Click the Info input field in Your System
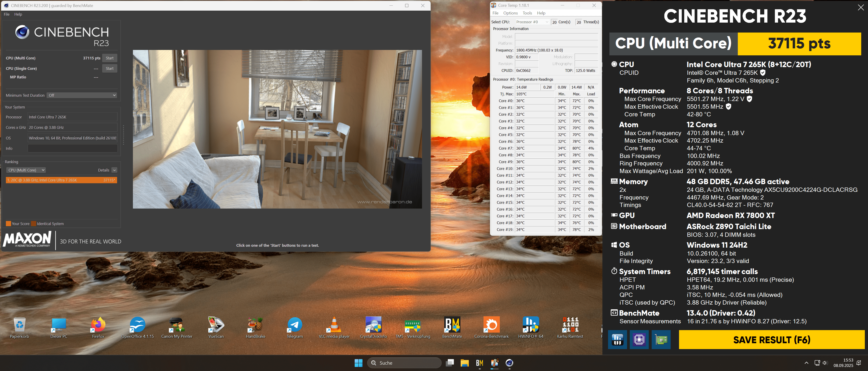The width and height of the screenshot is (868, 371). pos(72,148)
